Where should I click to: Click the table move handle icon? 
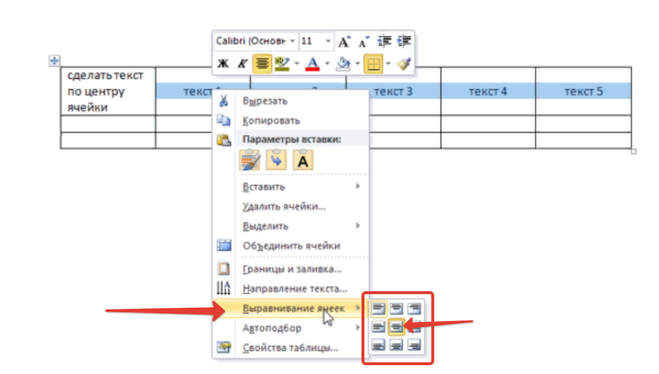54,61
